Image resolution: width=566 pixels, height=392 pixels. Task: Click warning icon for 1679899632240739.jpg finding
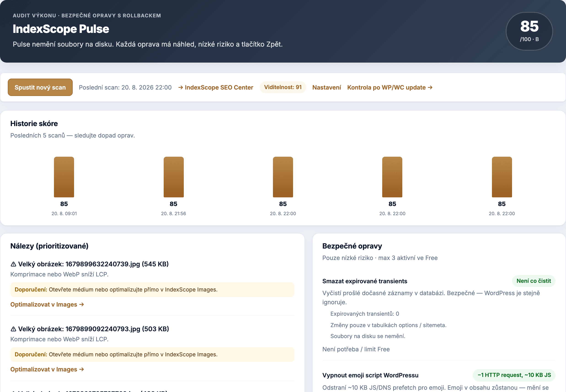click(13, 264)
